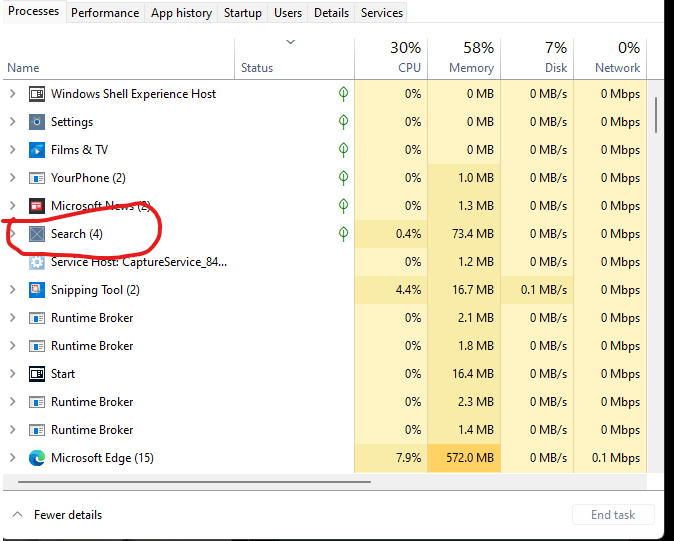Click the green leaf icon for YourPhone
Viewport: 674px width, 541px height.
pos(343,178)
